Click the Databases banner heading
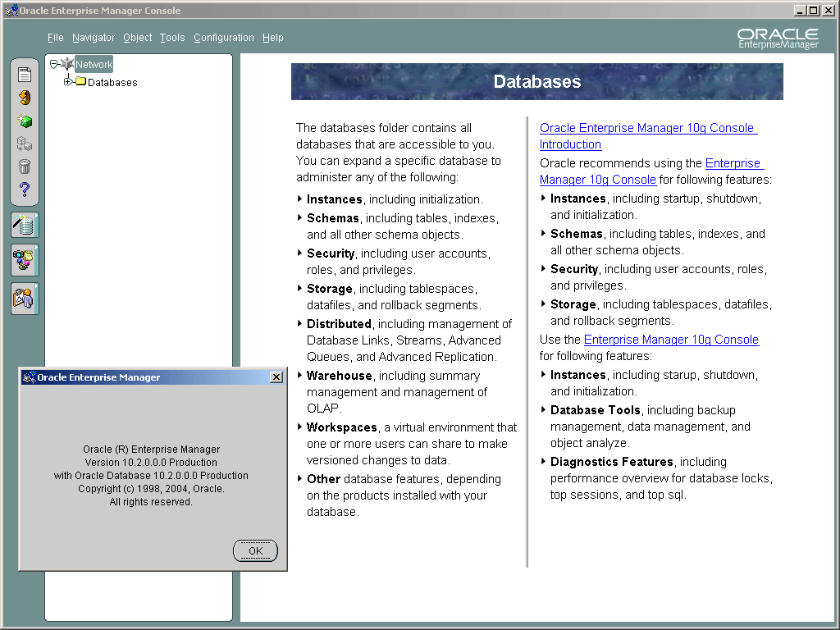The image size is (840, 630). point(537,81)
